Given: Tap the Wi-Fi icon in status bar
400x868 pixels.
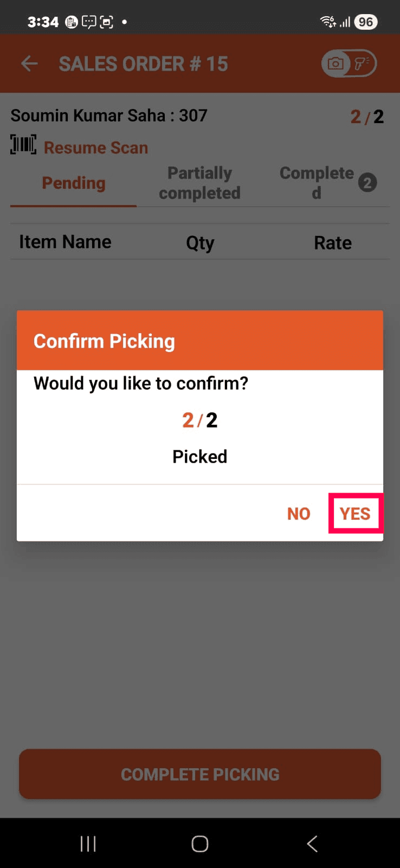Looking at the screenshot, I should (327, 22).
